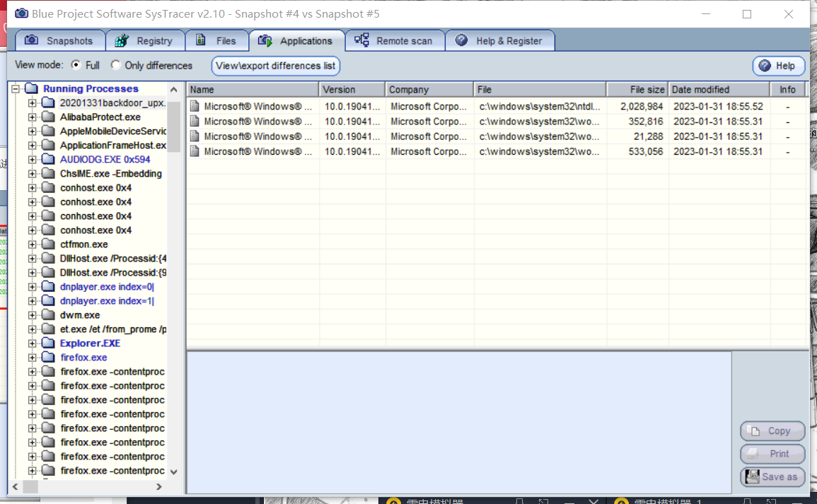This screenshot has width=817, height=504.
Task: Sort by the Version column header
Action: (352, 90)
